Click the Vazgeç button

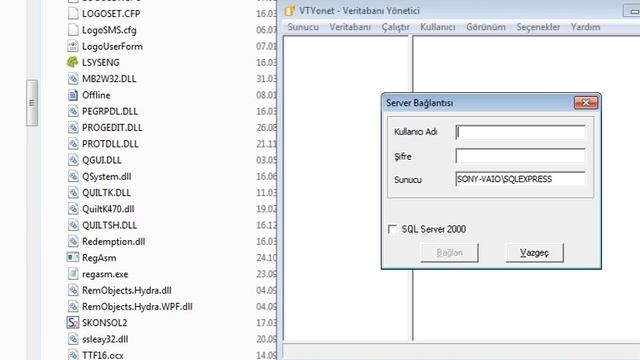coord(535,253)
